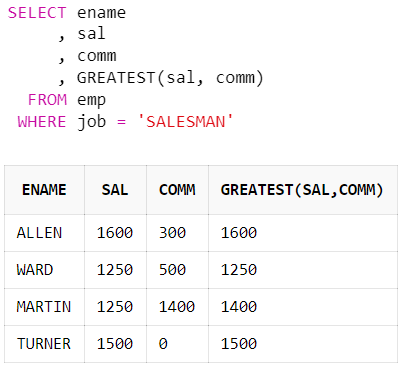Viewport: 404px width, 368px height.
Task: Click the SAL column header
Action: point(115,190)
